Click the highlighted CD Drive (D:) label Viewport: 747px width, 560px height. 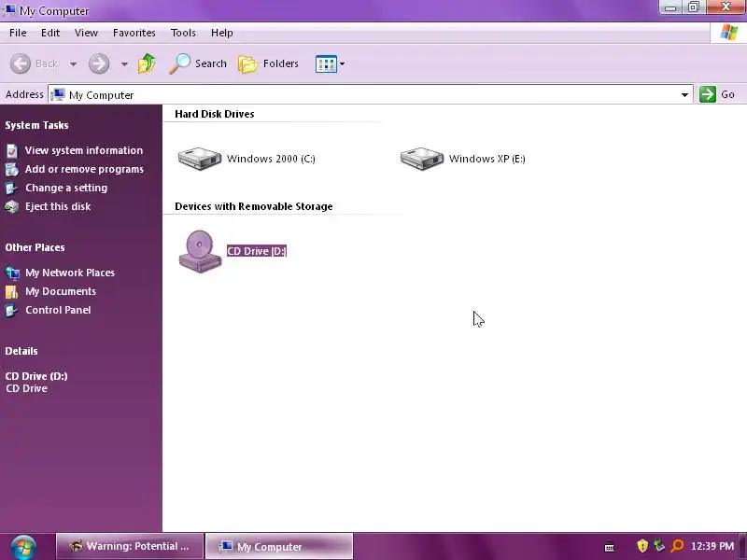[x=256, y=251]
